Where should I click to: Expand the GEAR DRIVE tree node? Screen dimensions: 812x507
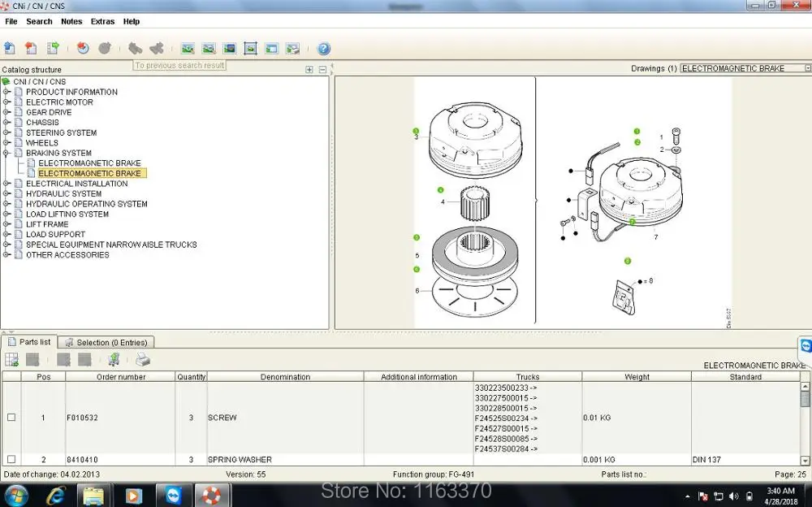(6, 112)
